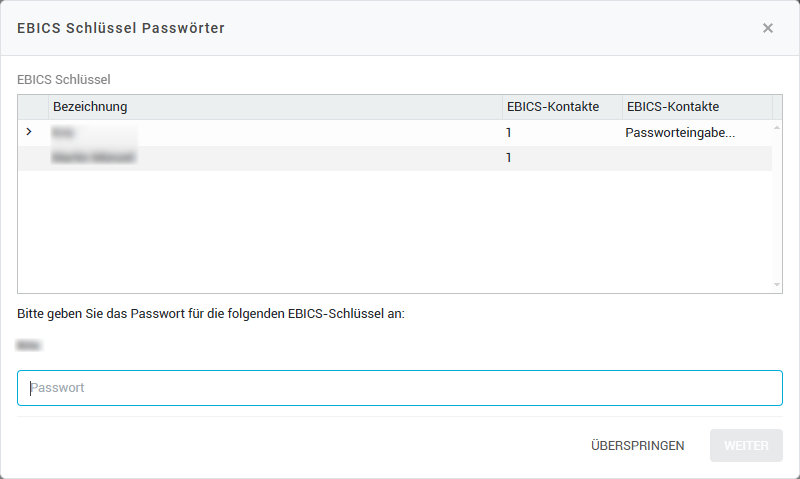This screenshot has height=479, width=800.
Task: Click the WEITER button
Action: tap(746, 445)
